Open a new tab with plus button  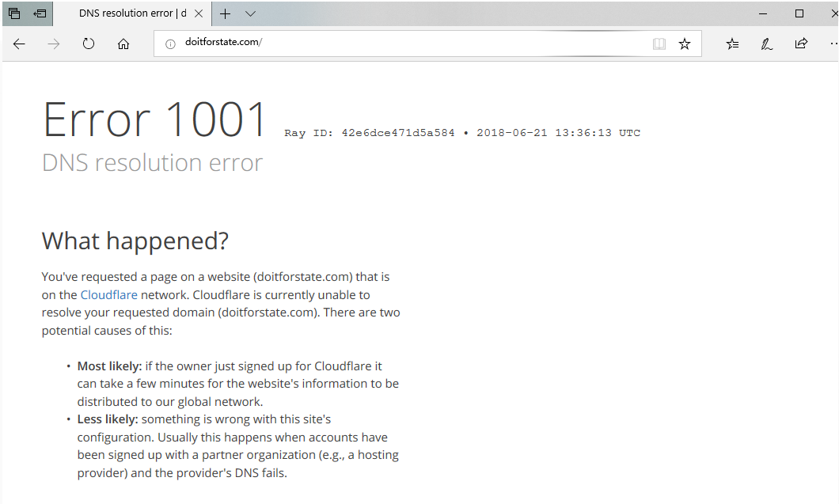click(x=226, y=13)
